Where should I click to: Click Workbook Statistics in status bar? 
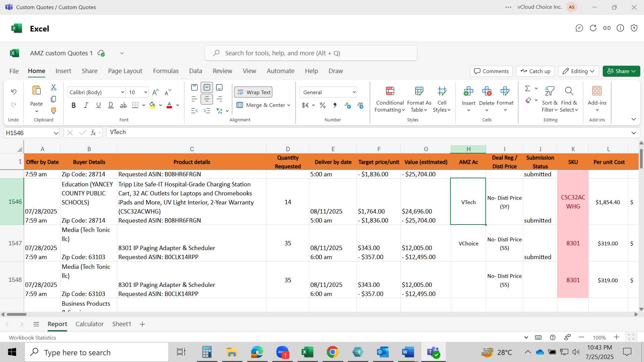click(x=32, y=338)
